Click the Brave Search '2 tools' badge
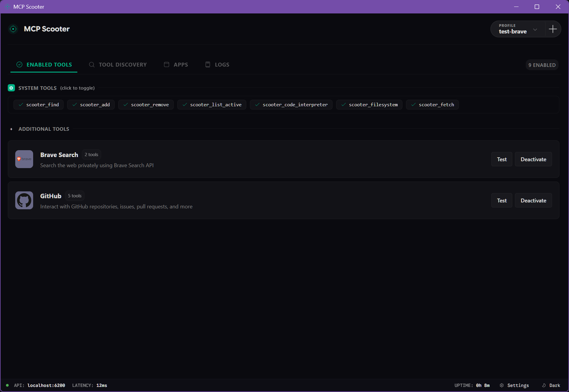The width and height of the screenshot is (569, 392). point(91,154)
